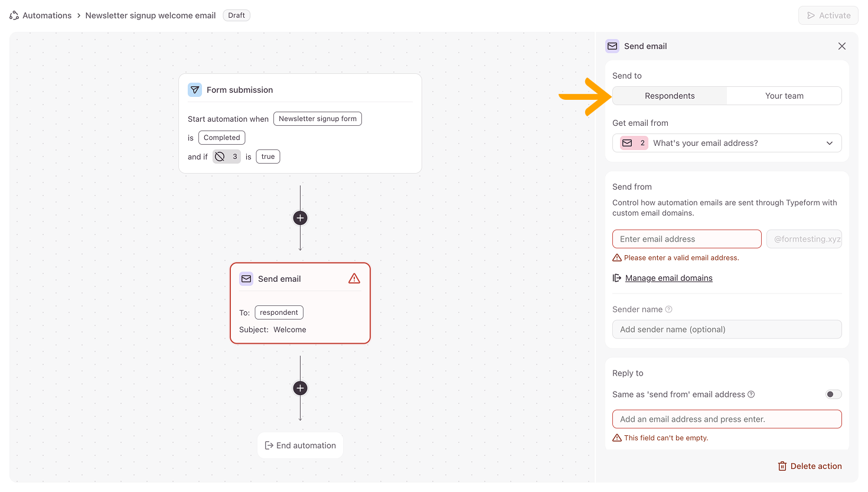The width and height of the screenshot is (868, 492).
Task: Click the help icon beside 'send from' label
Action: pos(751,395)
